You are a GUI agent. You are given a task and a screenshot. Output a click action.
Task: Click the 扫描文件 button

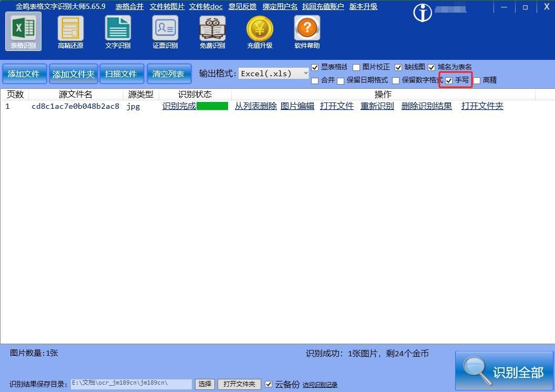pos(122,74)
